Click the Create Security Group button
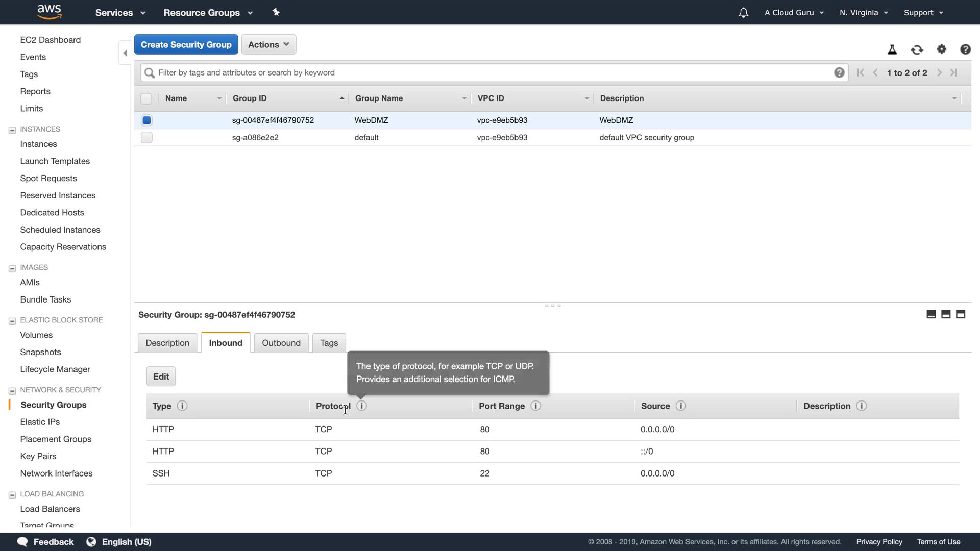 [186, 44]
